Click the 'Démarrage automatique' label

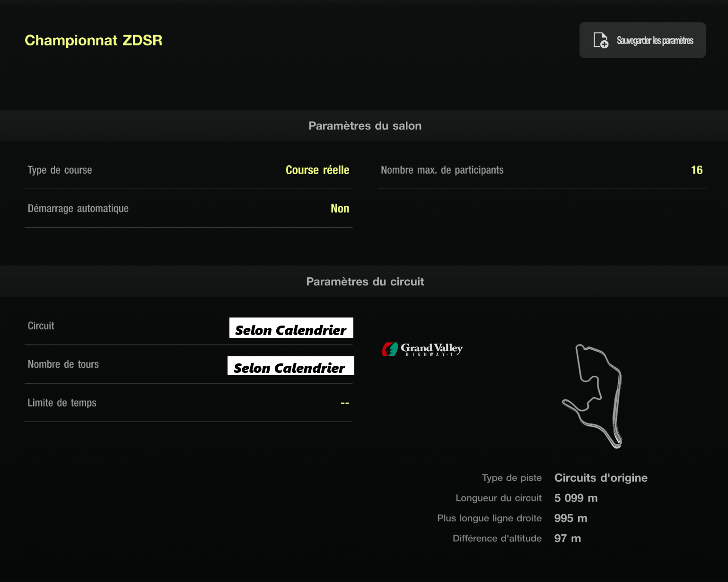[78, 208]
